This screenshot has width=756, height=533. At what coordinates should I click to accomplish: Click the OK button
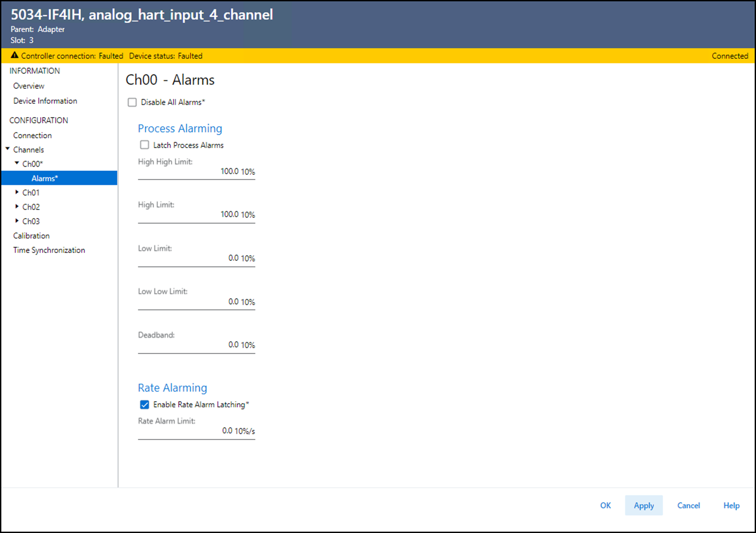[605, 505]
